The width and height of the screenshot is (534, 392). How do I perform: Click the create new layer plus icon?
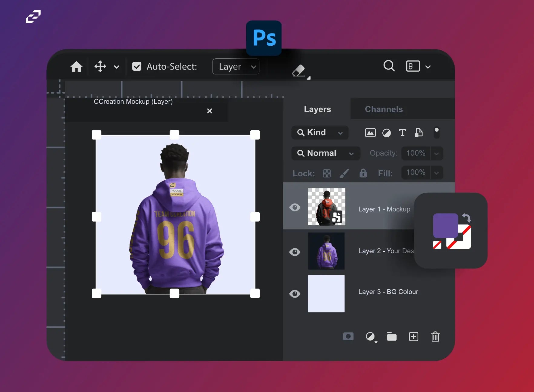(414, 337)
